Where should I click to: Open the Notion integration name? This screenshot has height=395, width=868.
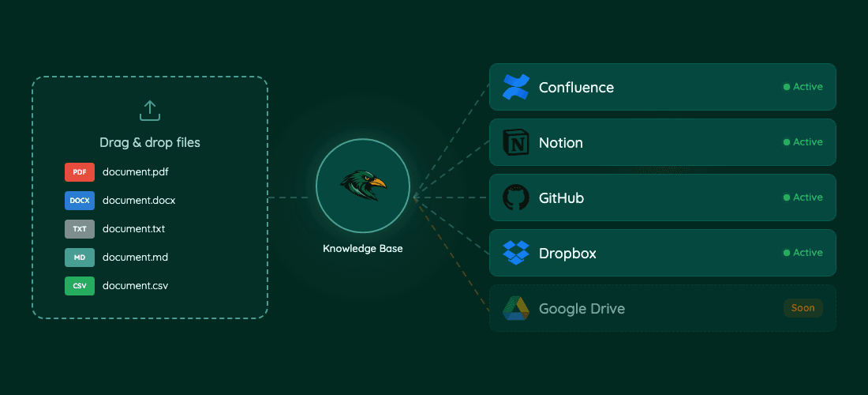561,143
